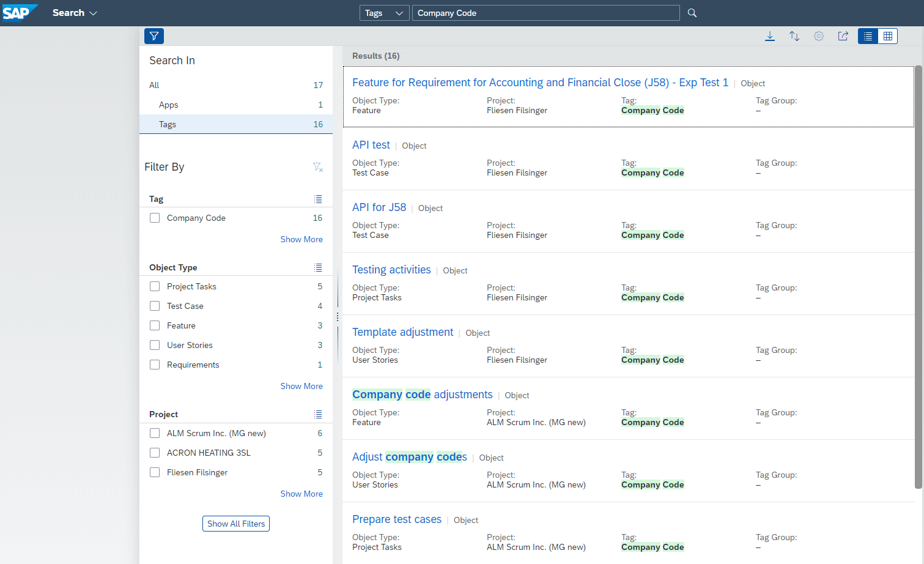Click the download results icon
This screenshot has height=564, width=924.
[x=770, y=36]
